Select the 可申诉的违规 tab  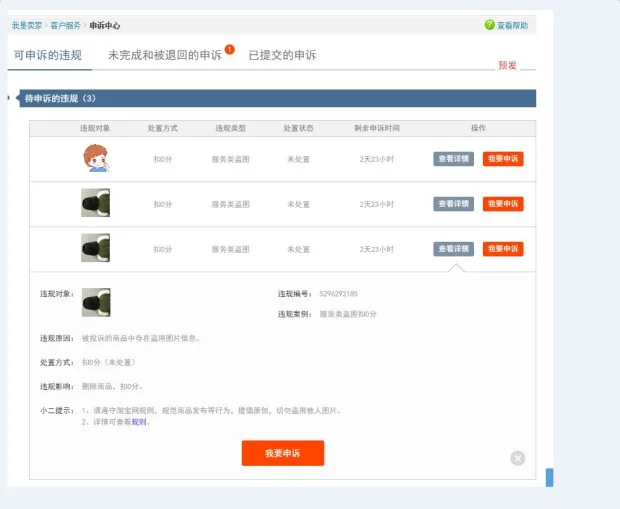point(48,55)
